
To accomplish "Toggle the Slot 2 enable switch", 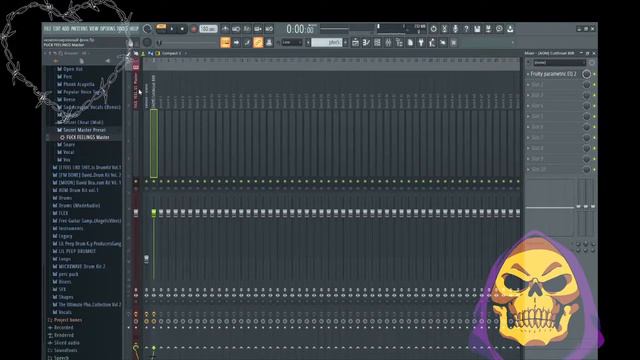I will [594, 85].
